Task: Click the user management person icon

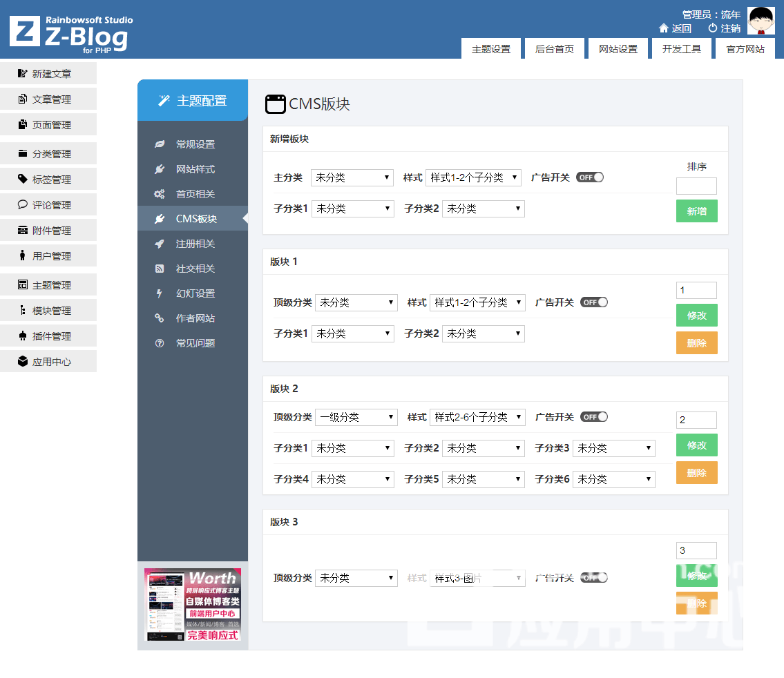Action: pyautogui.click(x=23, y=256)
